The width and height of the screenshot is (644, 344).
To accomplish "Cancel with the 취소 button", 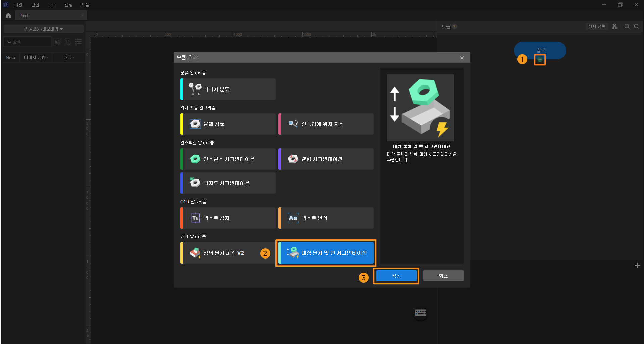I will 443,276.
